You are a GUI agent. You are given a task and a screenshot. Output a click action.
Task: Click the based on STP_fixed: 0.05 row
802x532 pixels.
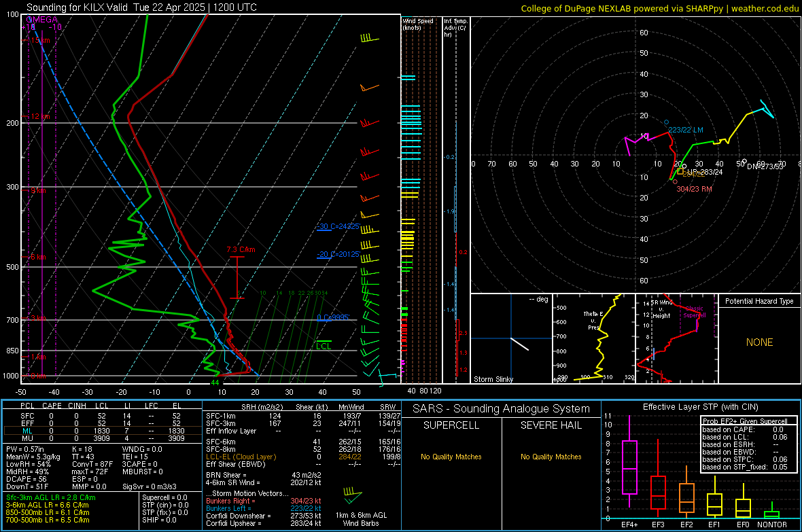745,467
